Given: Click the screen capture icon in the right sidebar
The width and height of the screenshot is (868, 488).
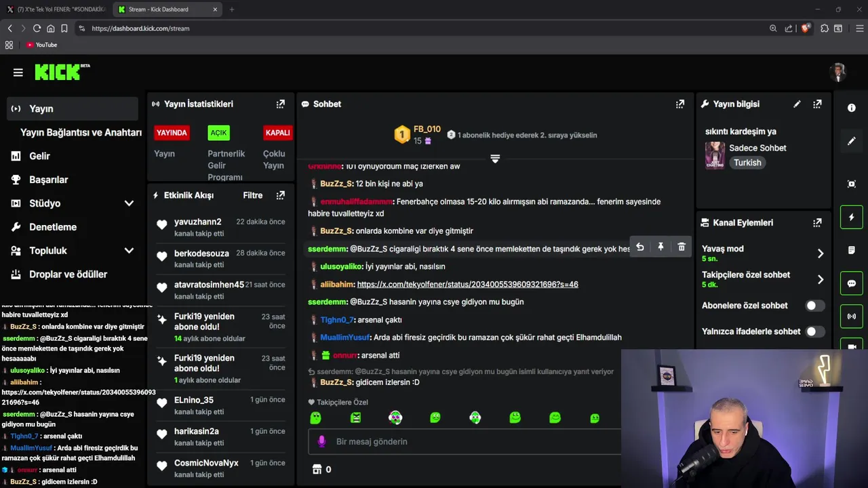Looking at the screenshot, I should (852, 184).
